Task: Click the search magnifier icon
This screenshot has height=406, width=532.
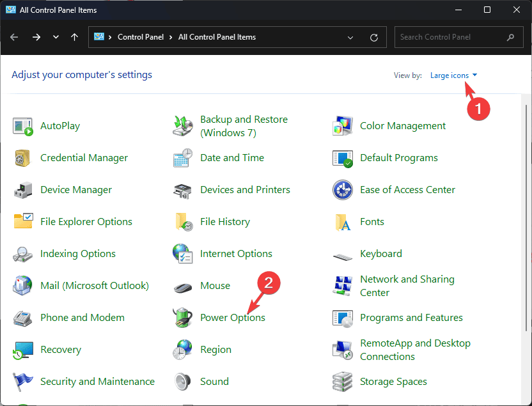Action: click(510, 37)
